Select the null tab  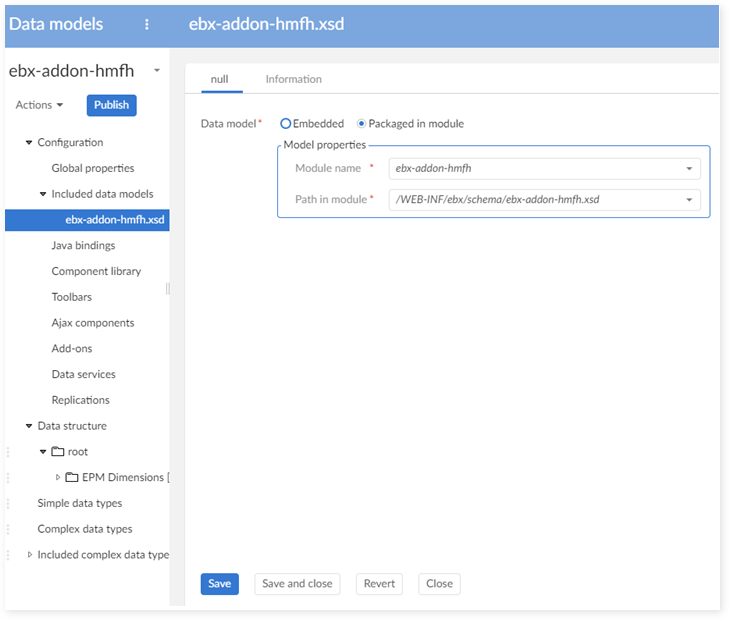pyautogui.click(x=220, y=79)
